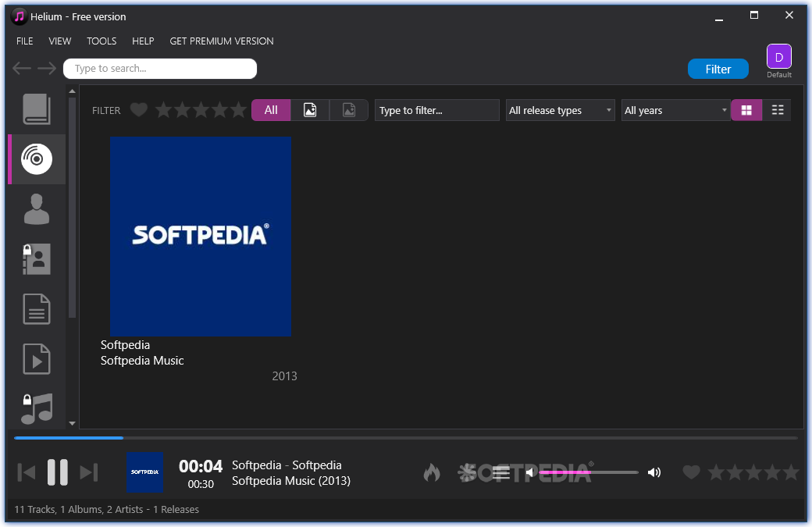Open the HELP menu
This screenshot has height=527, width=812.
[143, 41]
